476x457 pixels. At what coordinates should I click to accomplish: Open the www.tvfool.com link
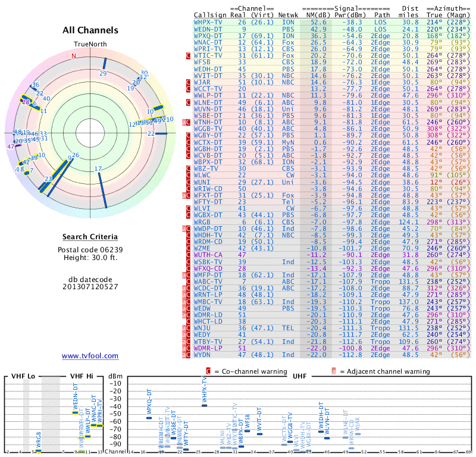coord(90,356)
